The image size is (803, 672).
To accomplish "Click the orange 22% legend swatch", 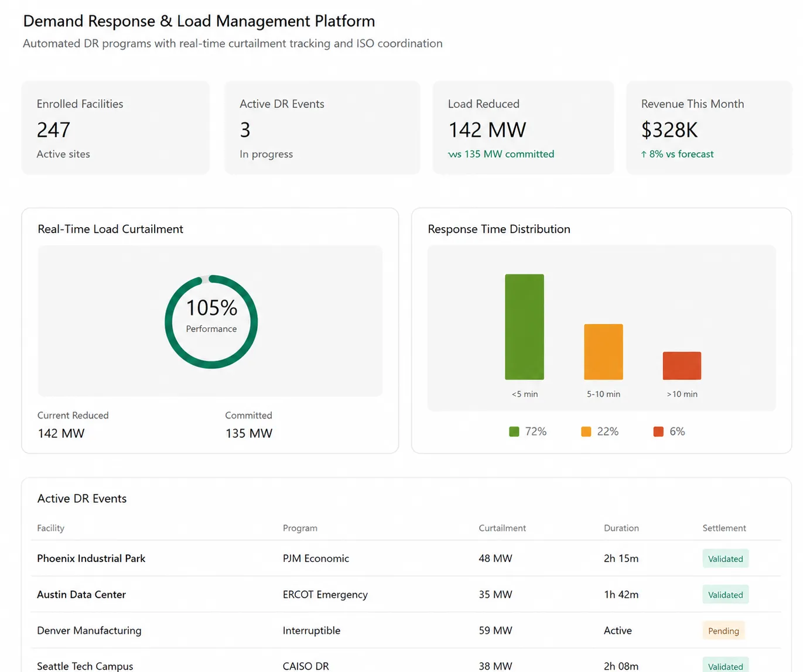I will [586, 431].
